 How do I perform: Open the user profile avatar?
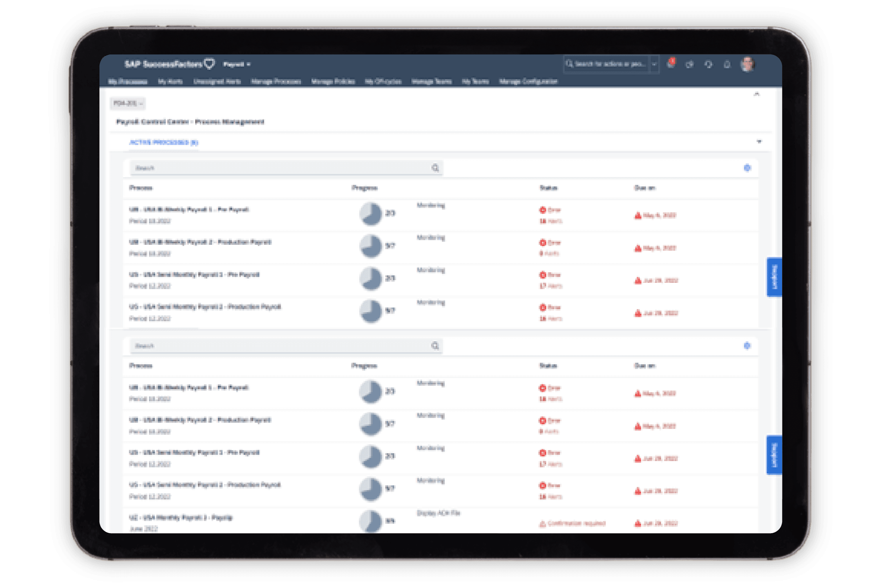[747, 64]
